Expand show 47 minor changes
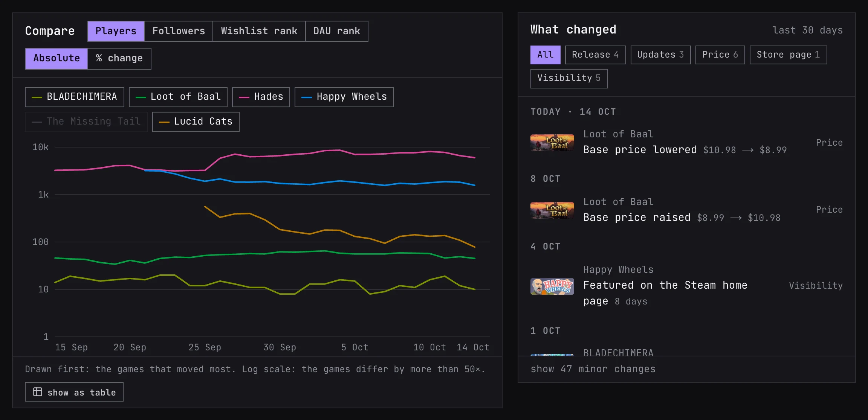868x420 pixels. (x=593, y=369)
